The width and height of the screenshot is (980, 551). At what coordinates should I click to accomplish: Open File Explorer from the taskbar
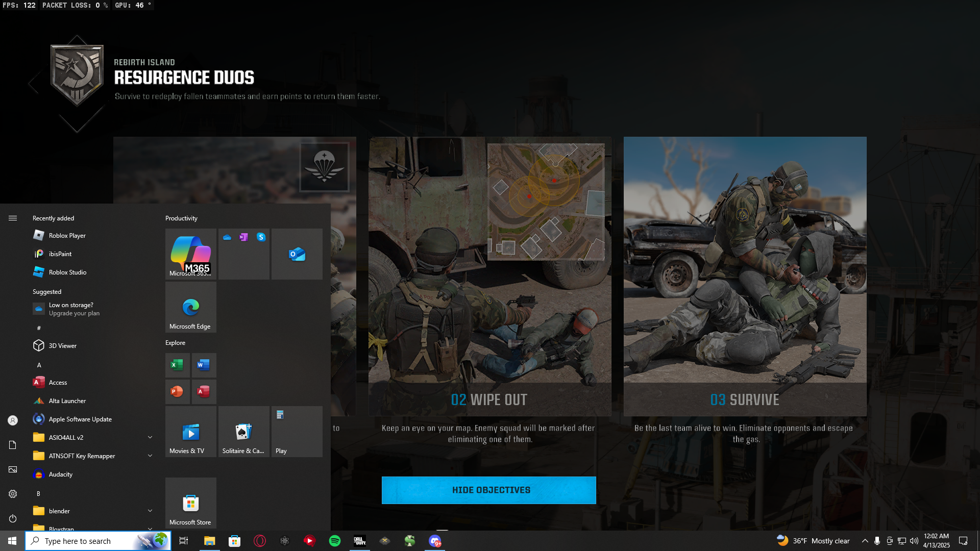pos(210,541)
